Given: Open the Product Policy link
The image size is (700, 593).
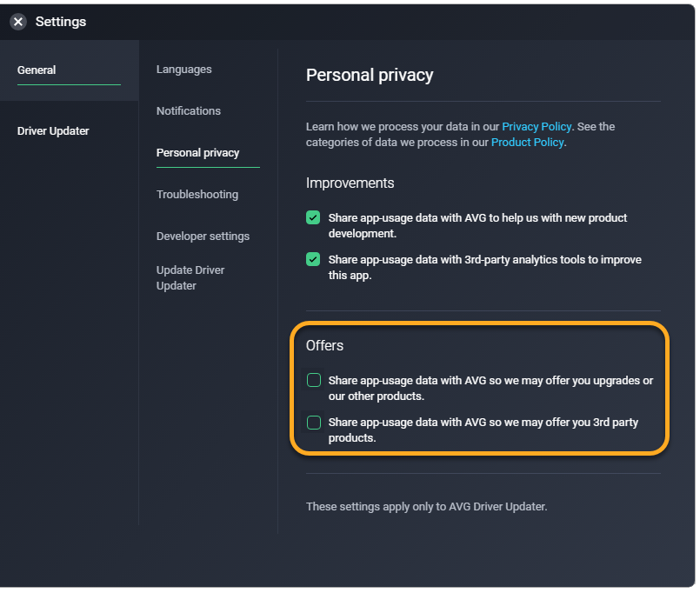Looking at the screenshot, I should coord(527,143).
